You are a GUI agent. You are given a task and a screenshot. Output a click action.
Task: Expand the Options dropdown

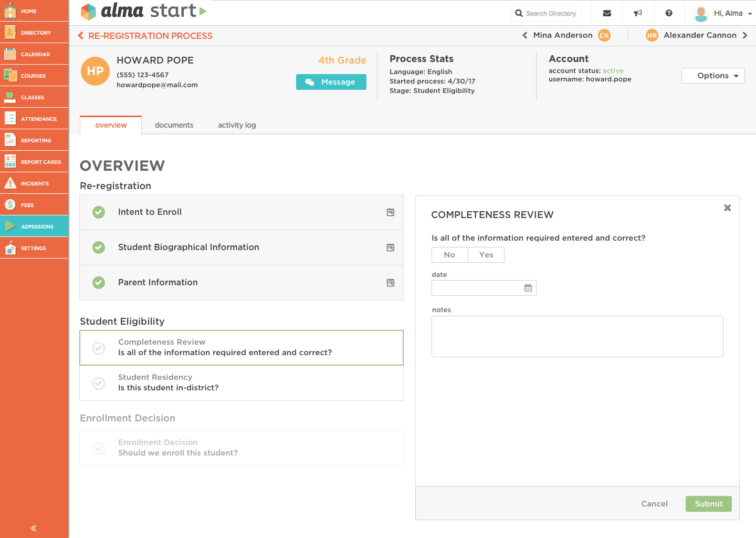713,76
